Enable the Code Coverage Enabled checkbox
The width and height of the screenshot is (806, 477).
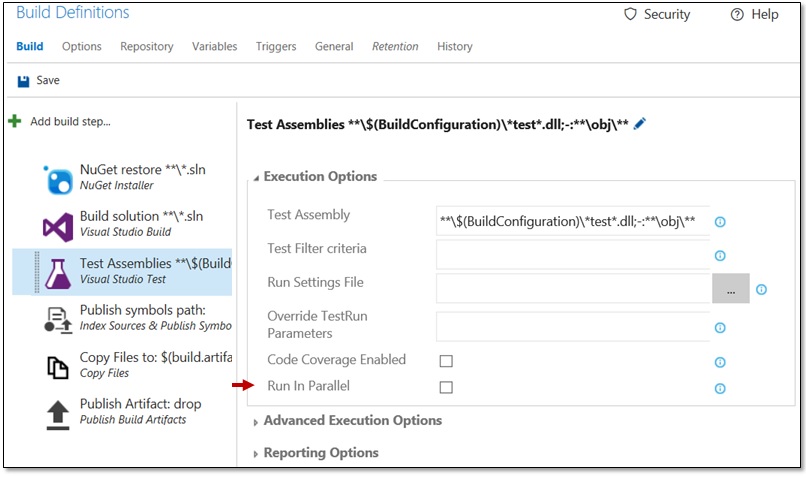click(x=446, y=361)
